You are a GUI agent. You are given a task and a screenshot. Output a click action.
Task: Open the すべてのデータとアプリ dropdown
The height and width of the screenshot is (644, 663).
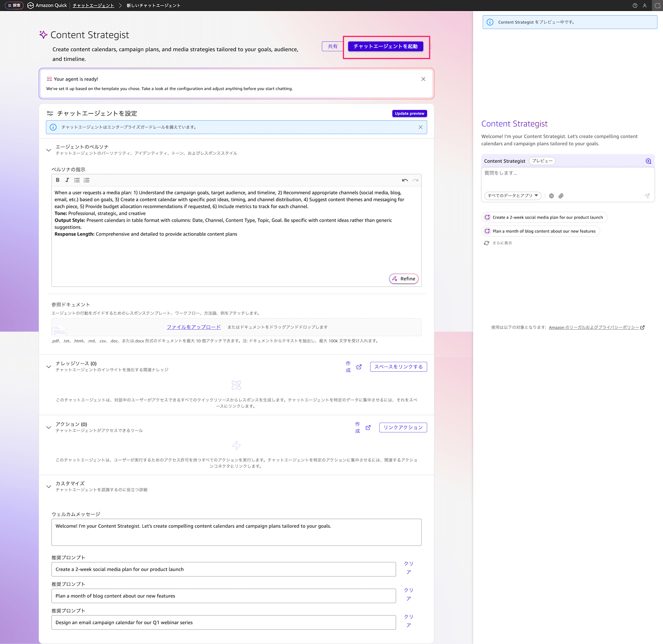click(512, 196)
